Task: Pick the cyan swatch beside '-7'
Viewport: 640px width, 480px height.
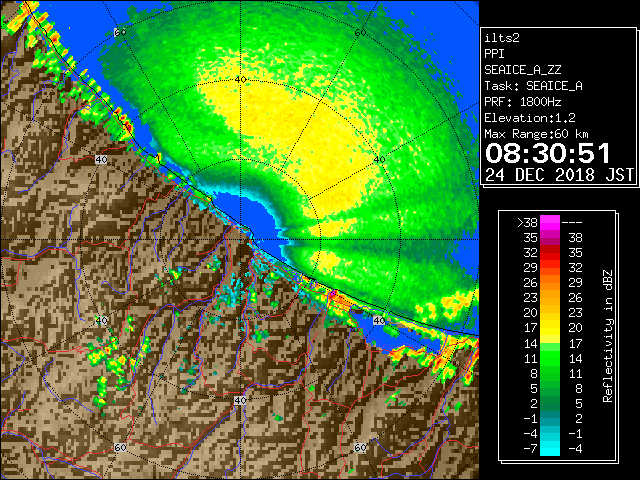Action: click(550, 449)
